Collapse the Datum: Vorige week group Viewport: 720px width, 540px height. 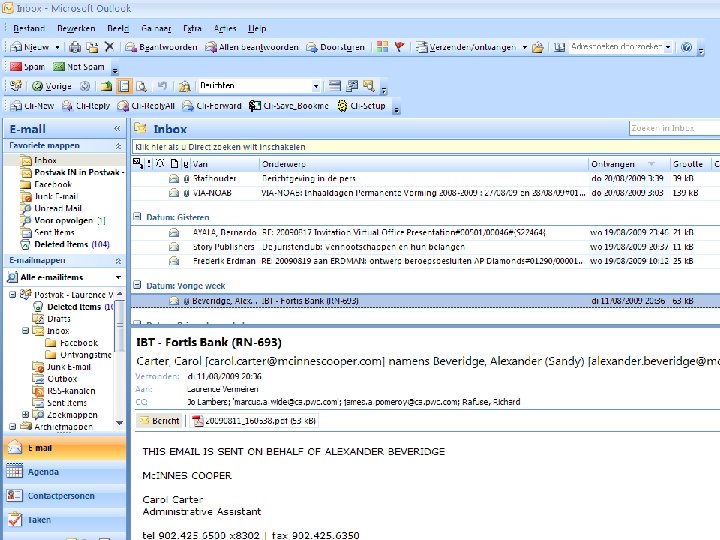136,285
